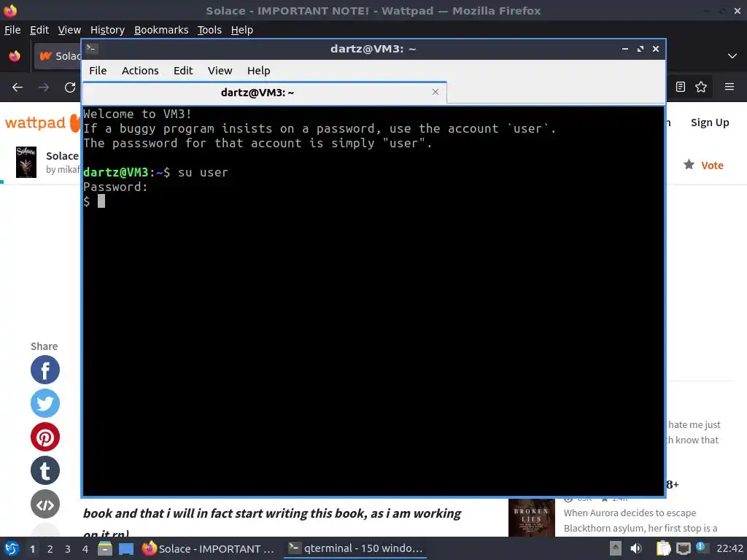The image size is (747, 560).
Task: Share the story on Tumblr
Action: 45,470
